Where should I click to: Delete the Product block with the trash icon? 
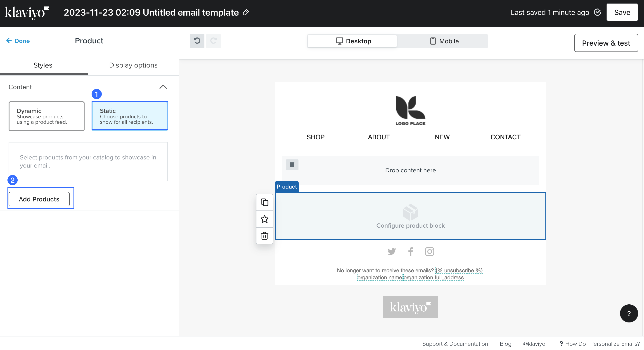tap(264, 236)
